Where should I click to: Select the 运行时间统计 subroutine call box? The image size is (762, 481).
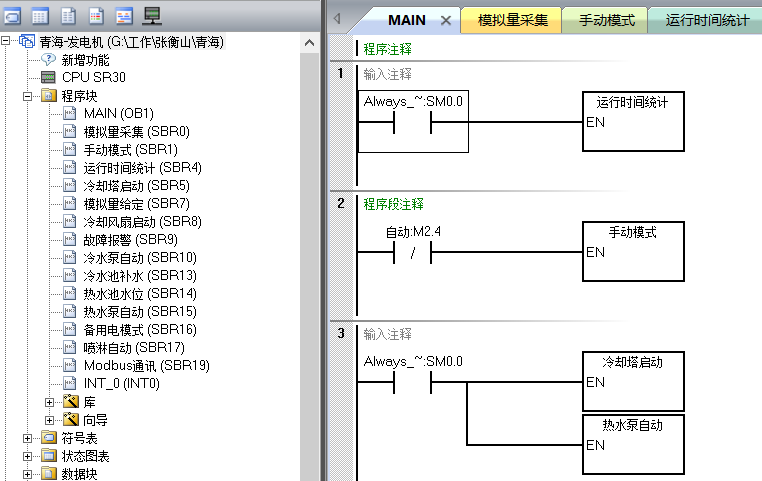point(633,121)
